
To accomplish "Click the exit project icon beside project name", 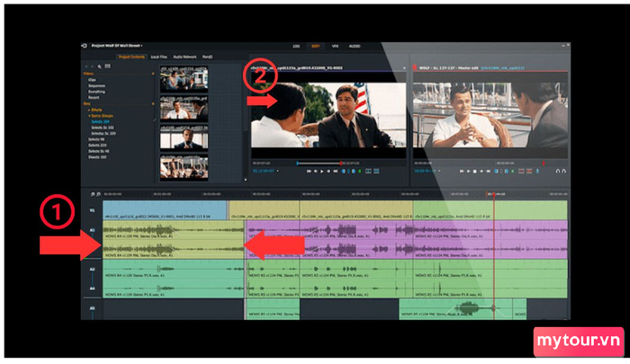I will point(84,46).
